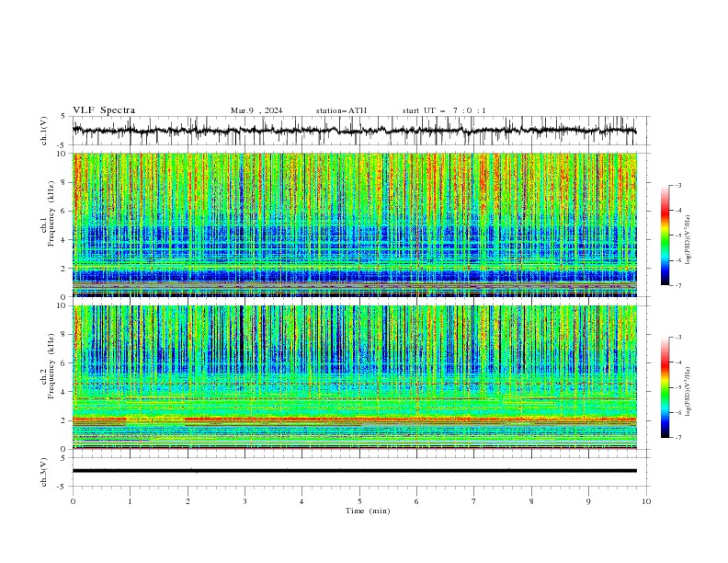
Task: Click the "VLF Spectra" plot title
Action: click(104, 110)
